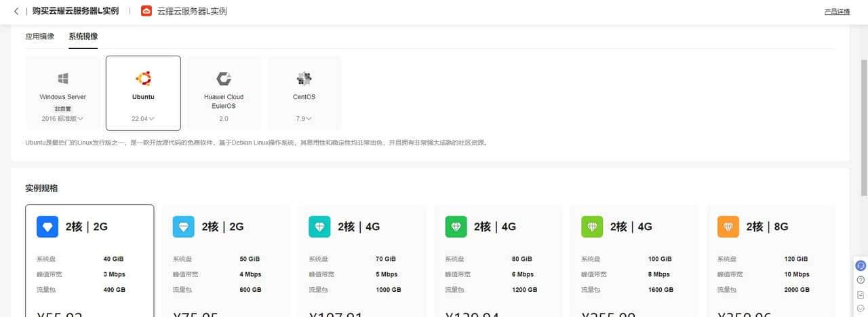The width and height of the screenshot is (868, 317).
Task: Click the 3 Mbps bandwidth value
Action: (x=114, y=274)
